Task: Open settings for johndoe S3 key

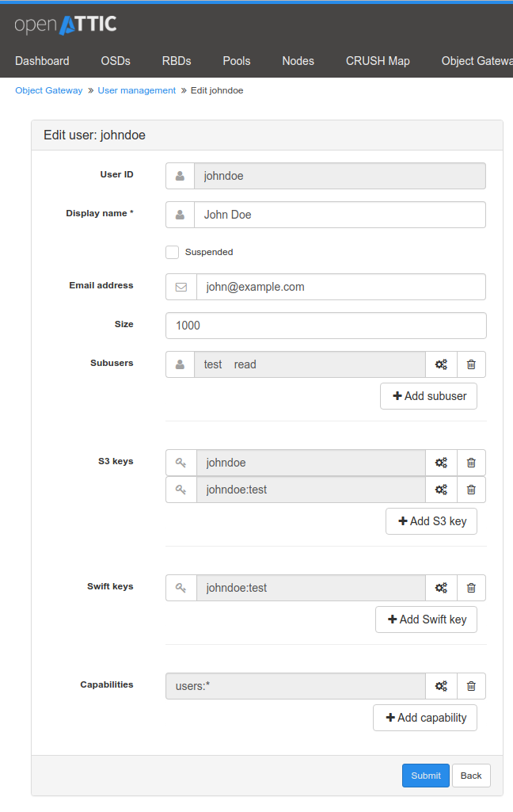Action: tap(441, 463)
